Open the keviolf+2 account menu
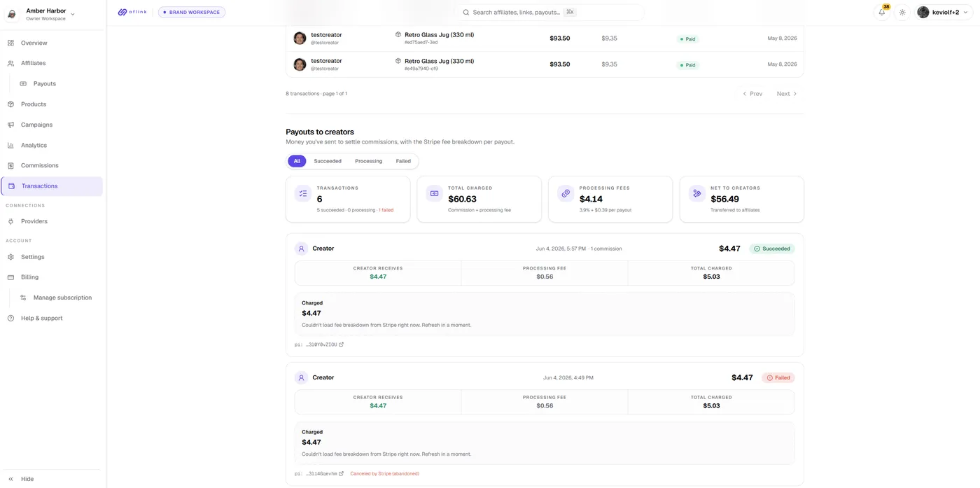 tap(944, 12)
